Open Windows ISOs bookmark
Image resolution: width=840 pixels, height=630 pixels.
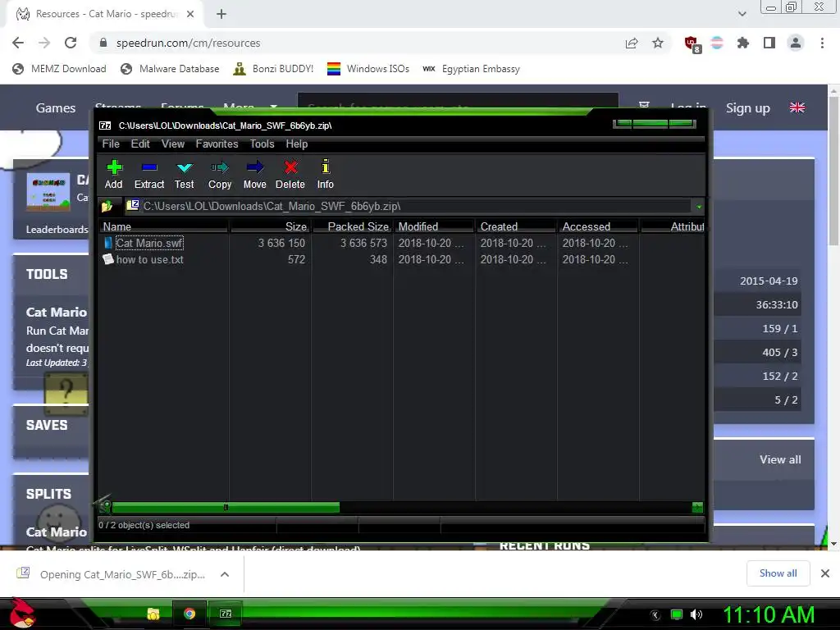click(x=368, y=69)
